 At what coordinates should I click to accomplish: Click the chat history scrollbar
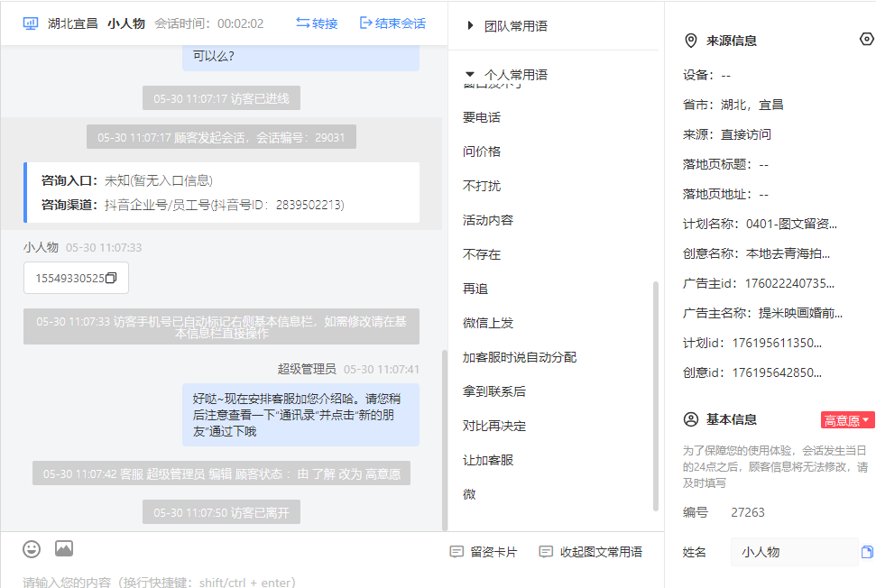tap(445, 440)
